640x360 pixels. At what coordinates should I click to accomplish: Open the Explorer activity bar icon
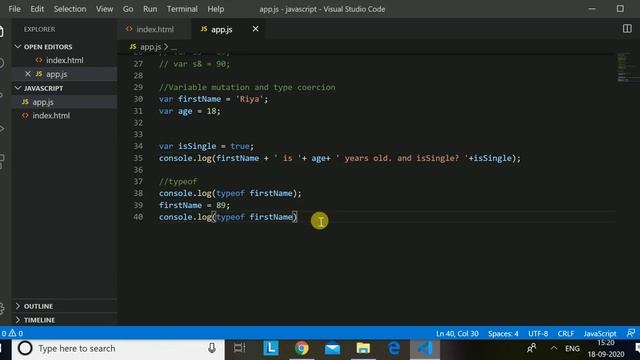2,31
